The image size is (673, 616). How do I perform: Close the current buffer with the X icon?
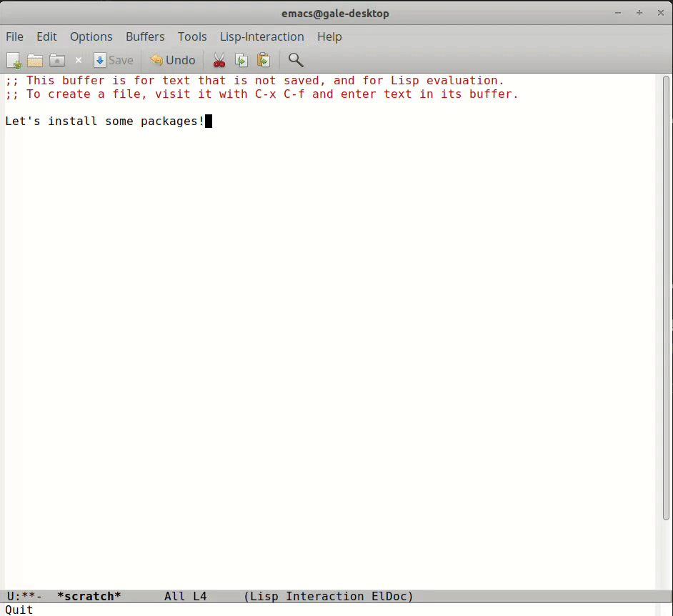(x=78, y=60)
